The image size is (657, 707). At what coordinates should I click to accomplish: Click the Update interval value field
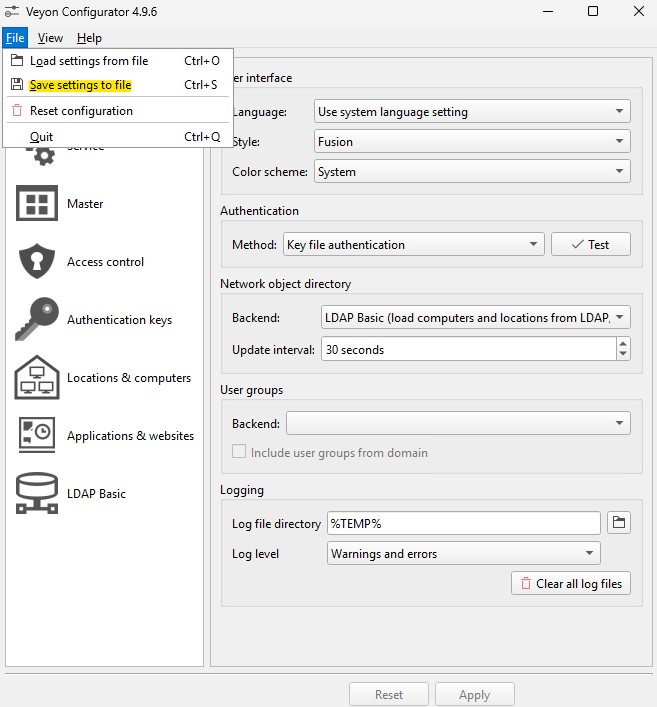[469, 349]
